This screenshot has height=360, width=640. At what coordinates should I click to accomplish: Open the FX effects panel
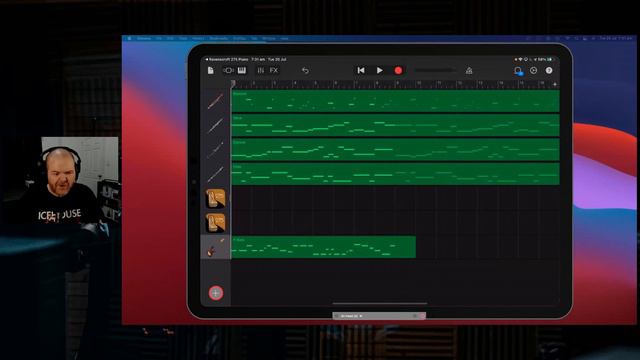click(274, 71)
